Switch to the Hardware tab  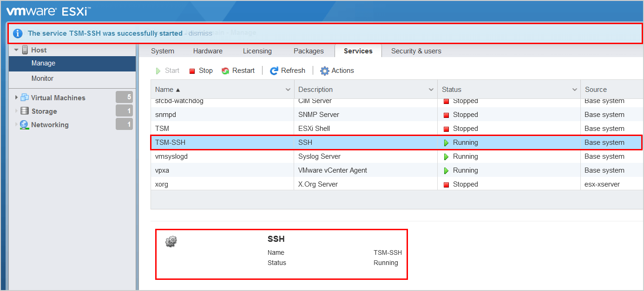pyautogui.click(x=208, y=51)
